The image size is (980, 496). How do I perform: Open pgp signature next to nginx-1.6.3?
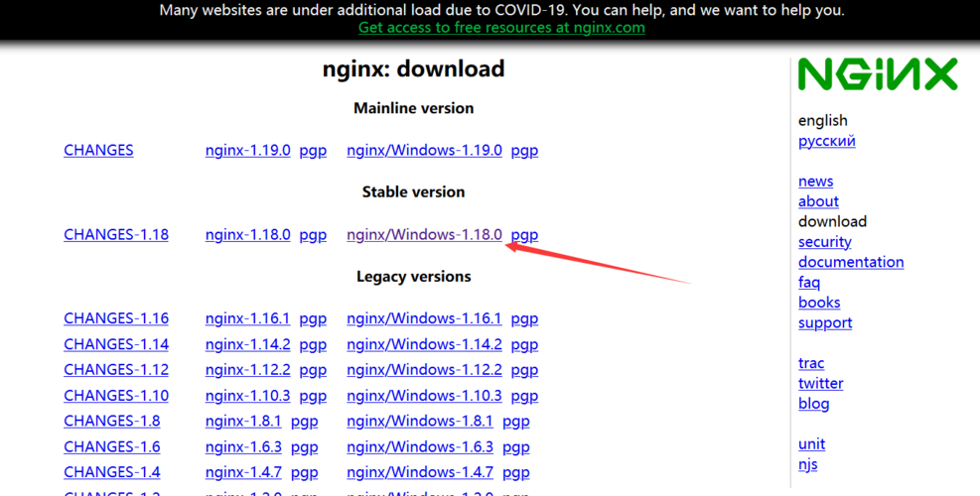[305, 447]
